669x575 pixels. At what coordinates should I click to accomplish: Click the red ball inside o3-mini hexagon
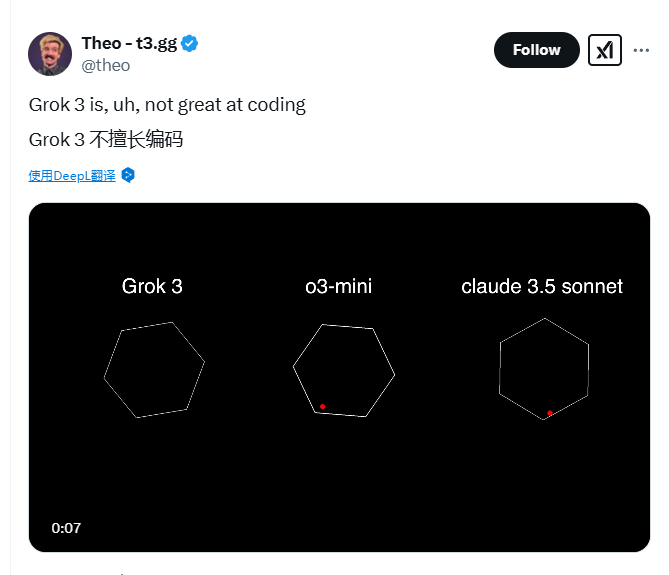coord(323,407)
